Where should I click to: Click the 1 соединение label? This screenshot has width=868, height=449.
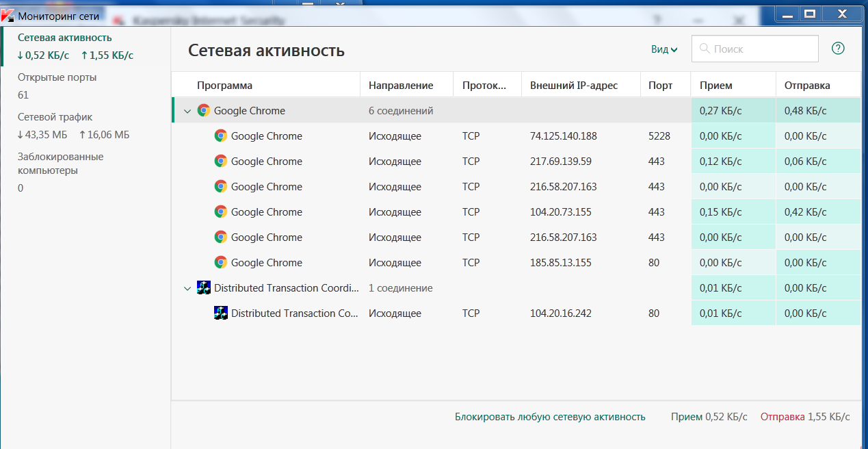click(401, 288)
